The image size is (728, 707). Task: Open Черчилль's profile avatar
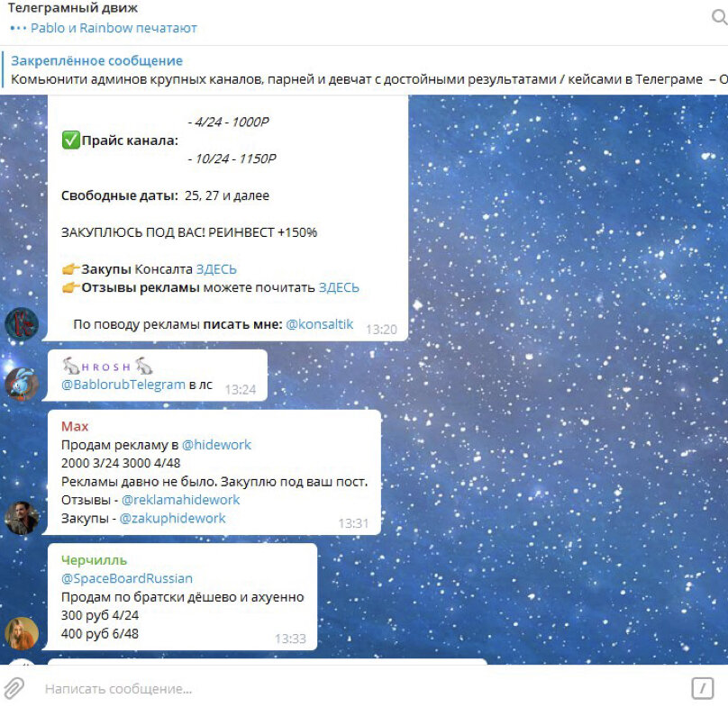[22, 633]
